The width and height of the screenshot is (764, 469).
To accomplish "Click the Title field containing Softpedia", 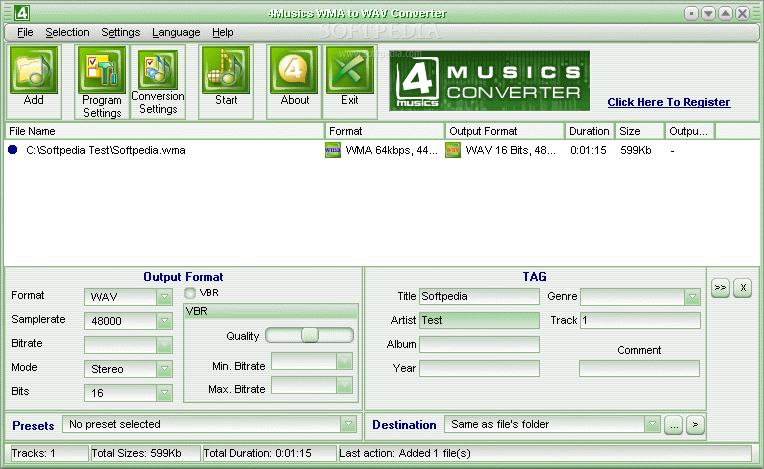I will (x=479, y=296).
